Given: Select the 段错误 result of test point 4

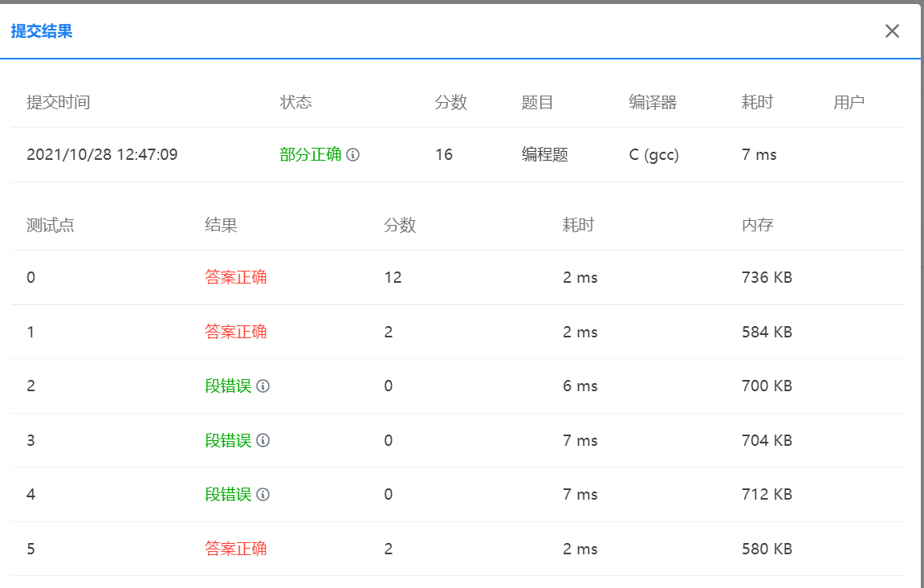Looking at the screenshot, I should pos(230,494).
